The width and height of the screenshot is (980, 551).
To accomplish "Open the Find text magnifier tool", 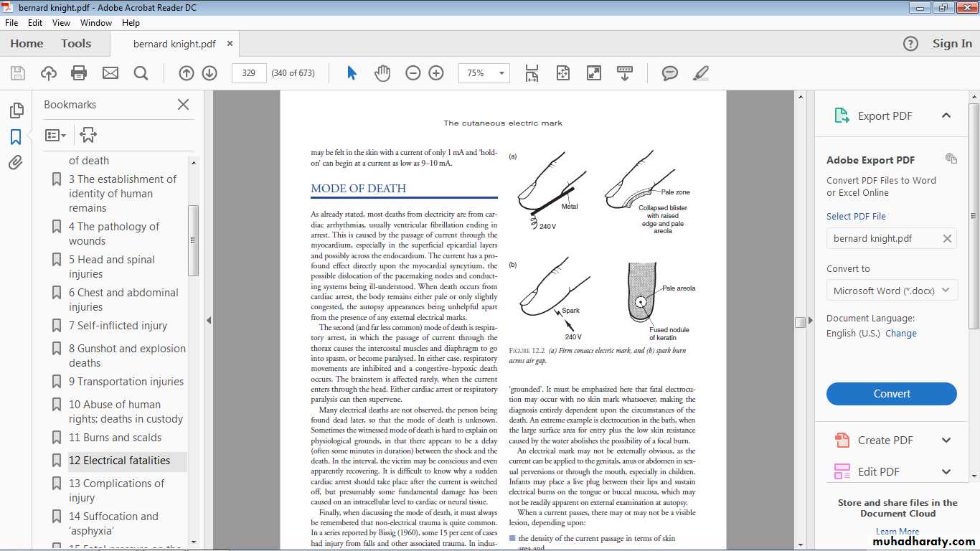I will pyautogui.click(x=141, y=72).
